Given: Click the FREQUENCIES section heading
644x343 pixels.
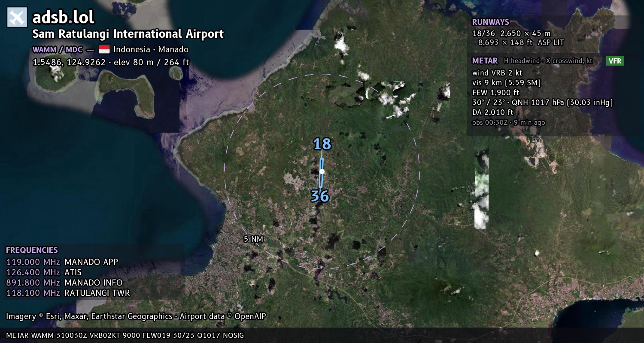Looking at the screenshot, I should pyautogui.click(x=32, y=250).
